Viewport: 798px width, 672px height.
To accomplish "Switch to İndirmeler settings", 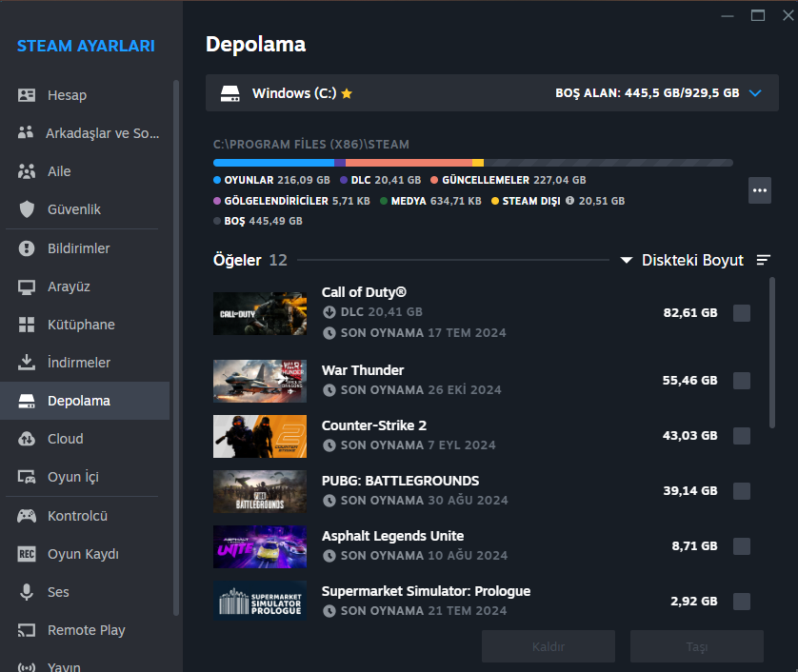I will 85,363.
